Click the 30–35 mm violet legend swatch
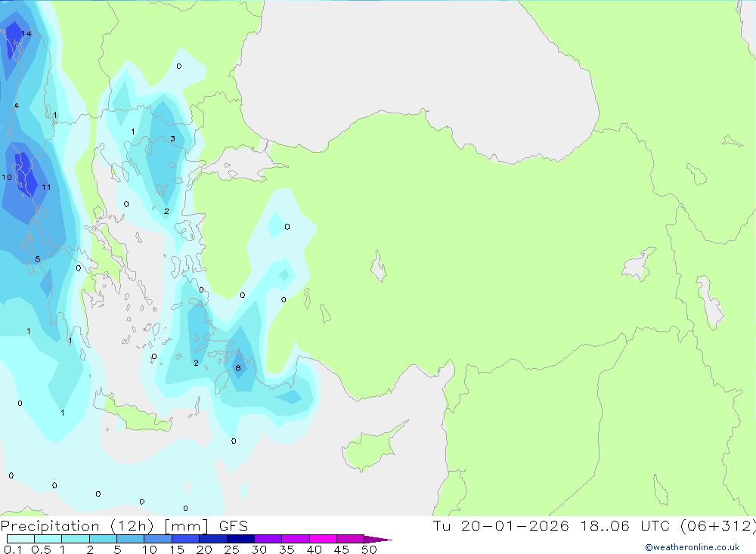Viewport: 756px width, 554px height. 268,539
